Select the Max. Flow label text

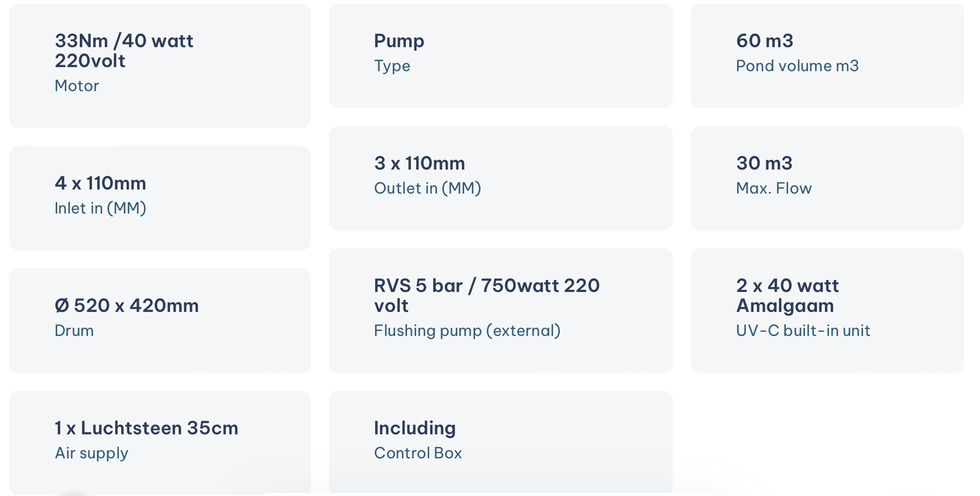coord(774,188)
